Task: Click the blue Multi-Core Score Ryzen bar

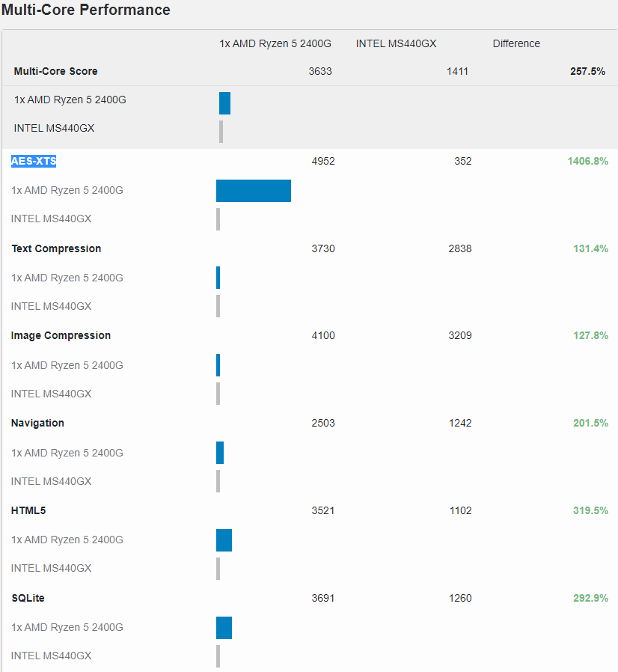Action: pyautogui.click(x=224, y=103)
